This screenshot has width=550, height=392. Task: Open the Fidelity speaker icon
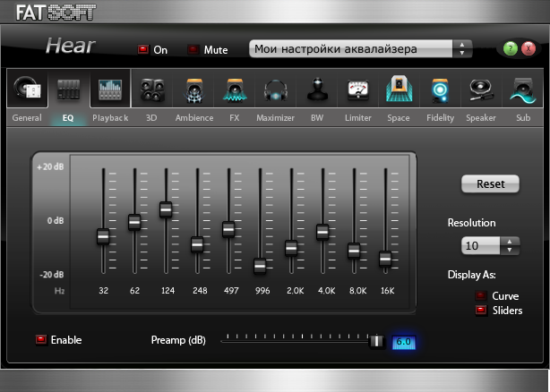[440, 90]
